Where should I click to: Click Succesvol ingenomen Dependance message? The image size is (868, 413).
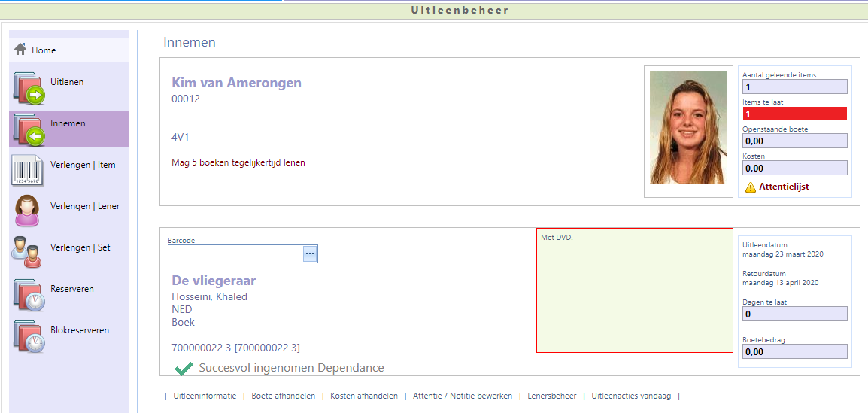[291, 368]
